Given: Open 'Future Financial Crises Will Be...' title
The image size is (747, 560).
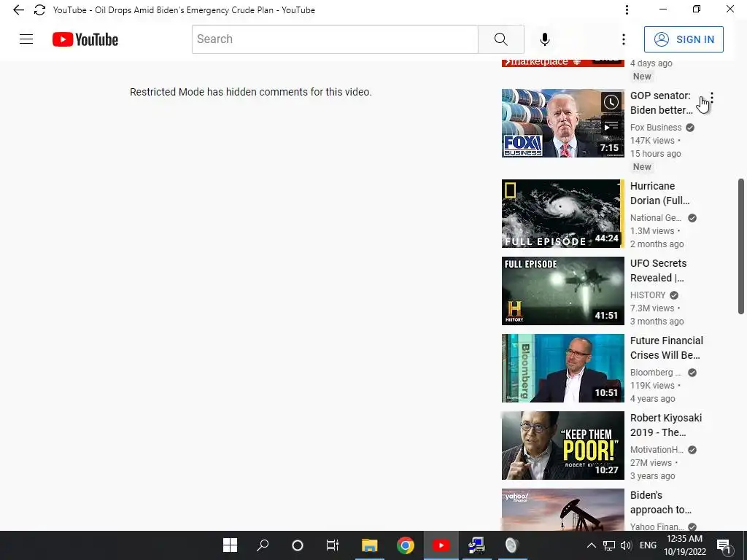Looking at the screenshot, I should click(667, 348).
